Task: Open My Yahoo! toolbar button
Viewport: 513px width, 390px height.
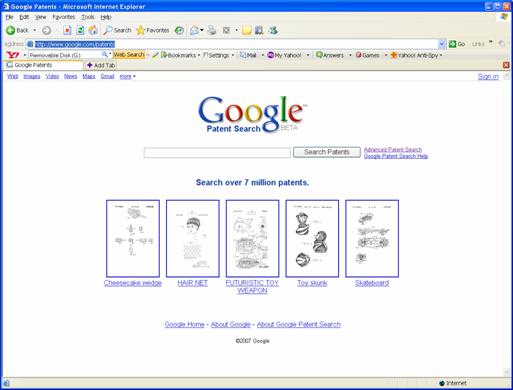Action: click(x=285, y=55)
